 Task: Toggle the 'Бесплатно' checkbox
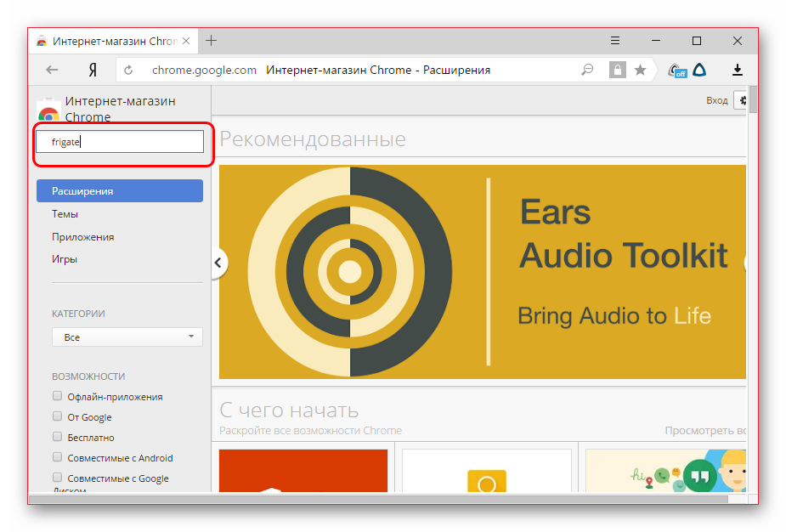[x=58, y=437]
